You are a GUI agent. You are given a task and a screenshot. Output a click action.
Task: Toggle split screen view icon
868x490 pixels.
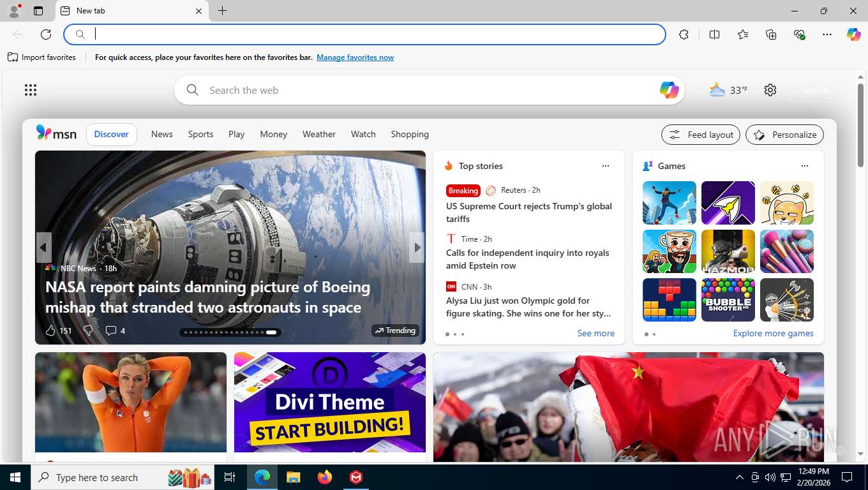pos(715,34)
